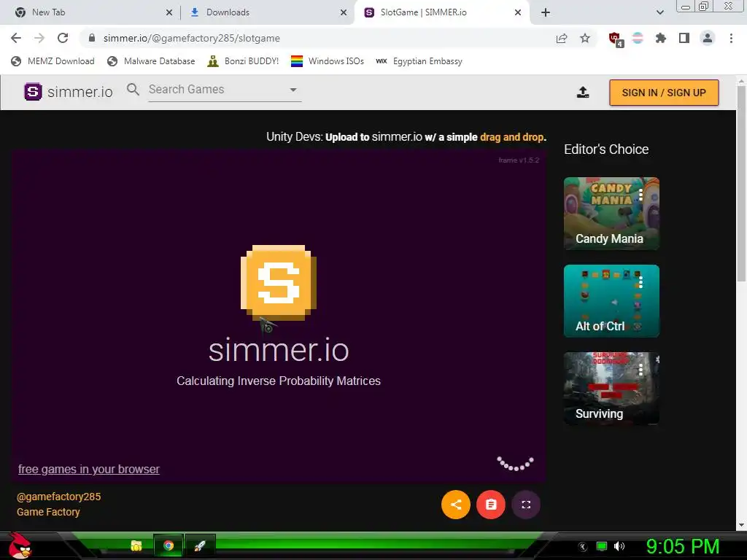Open the @gamefactory285 profile link
Viewport: 747px width, 560px height.
58,497
